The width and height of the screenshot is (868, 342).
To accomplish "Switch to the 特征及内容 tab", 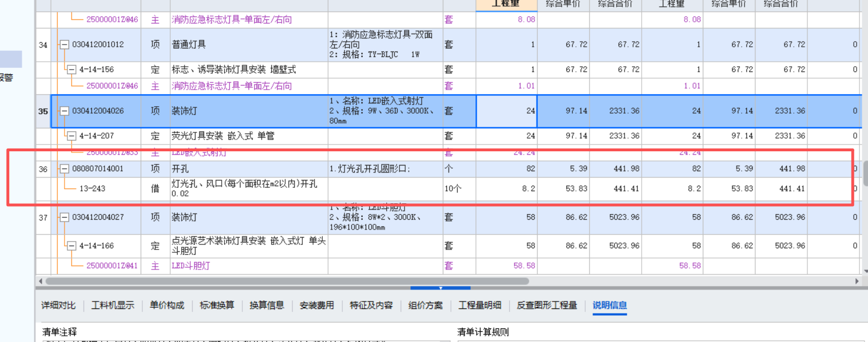I will pyautogui.click(x=371, y=305).
